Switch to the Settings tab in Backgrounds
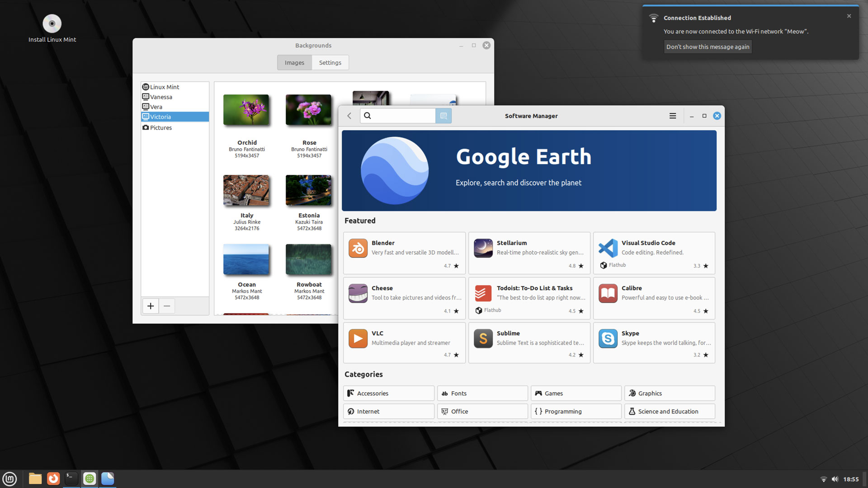 (330, 63)
